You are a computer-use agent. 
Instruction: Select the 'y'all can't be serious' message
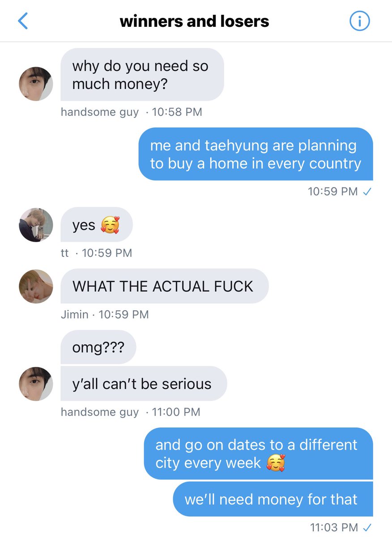click(x=144, y=384)
